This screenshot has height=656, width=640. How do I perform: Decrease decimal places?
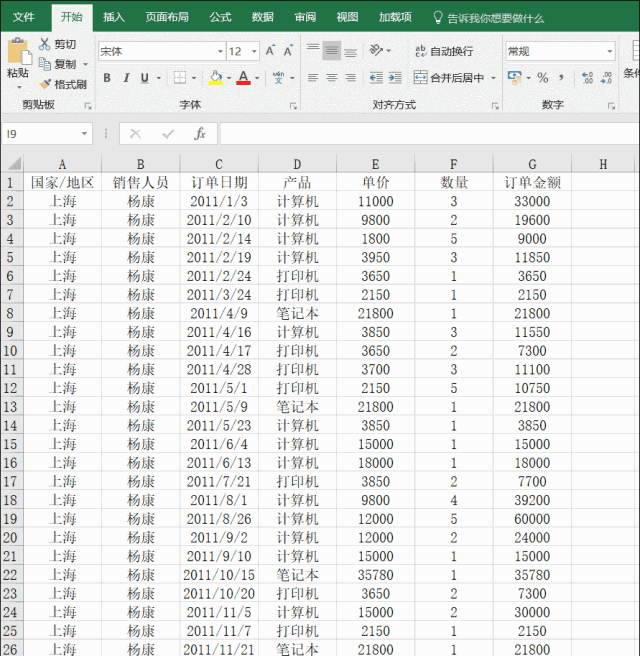tap(606, 77)
